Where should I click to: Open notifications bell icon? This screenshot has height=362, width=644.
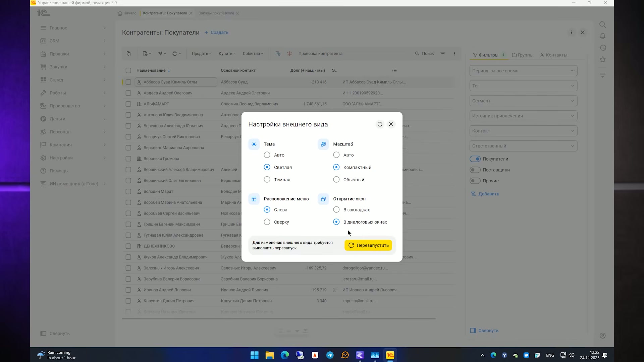603,36
